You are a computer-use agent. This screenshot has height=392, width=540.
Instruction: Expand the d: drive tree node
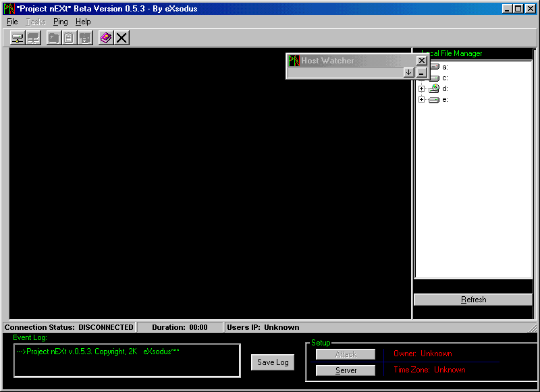421,88
